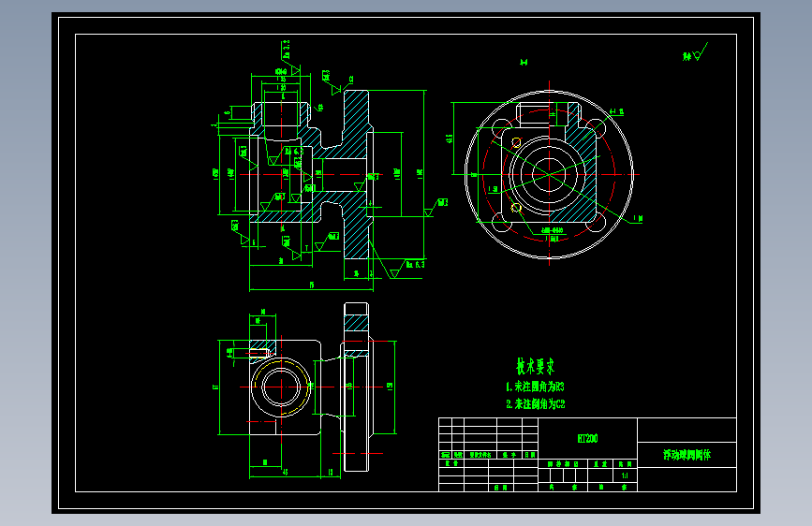
Task: Click the yellow dashed thread circle in bottom view
Action: coord(281,387)
